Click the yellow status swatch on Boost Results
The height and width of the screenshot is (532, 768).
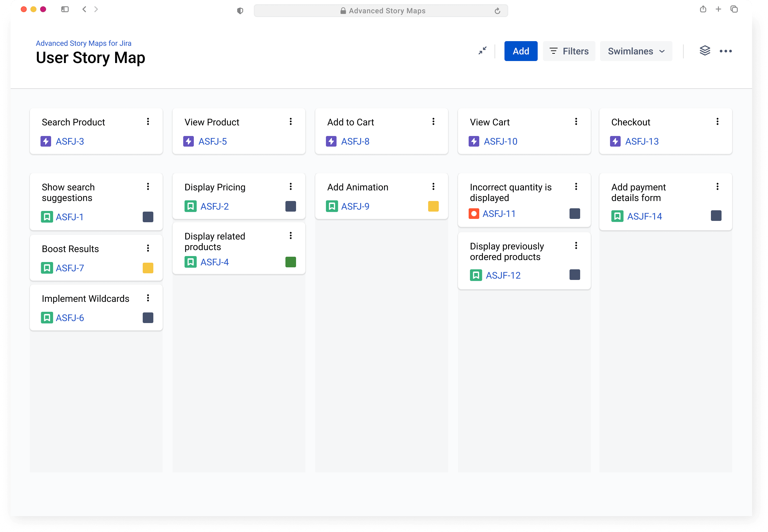coord(148,268)
